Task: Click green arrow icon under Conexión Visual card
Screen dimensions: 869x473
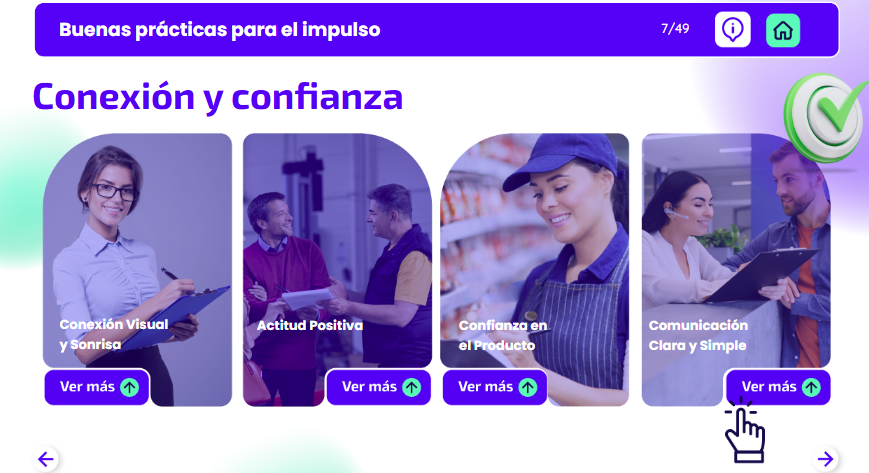Action: (x=130, y=387)
